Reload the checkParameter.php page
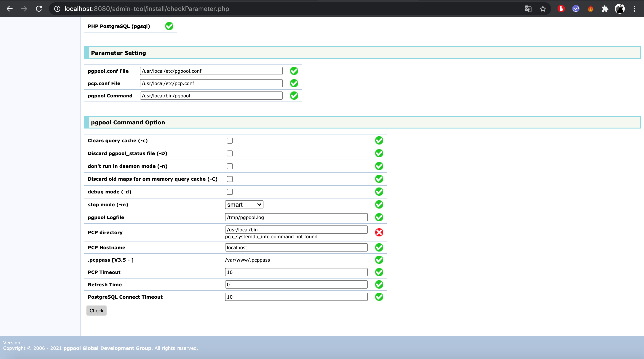 click(x=39, y=9)
